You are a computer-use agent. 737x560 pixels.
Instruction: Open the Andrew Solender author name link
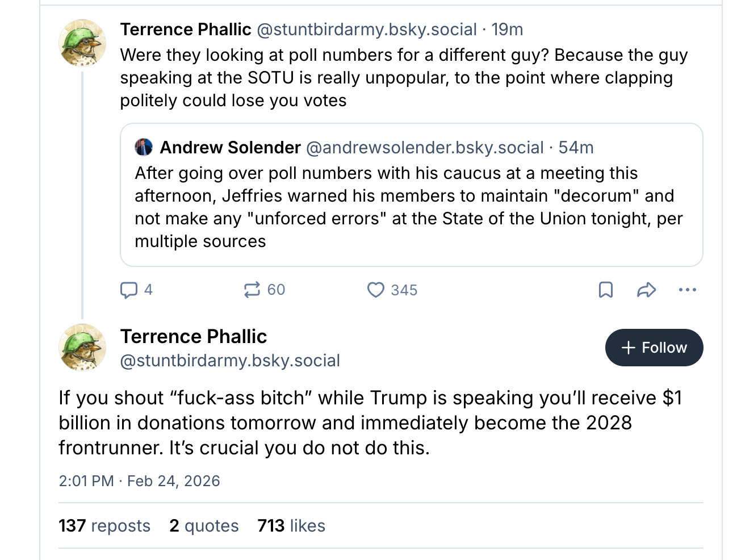230,148
